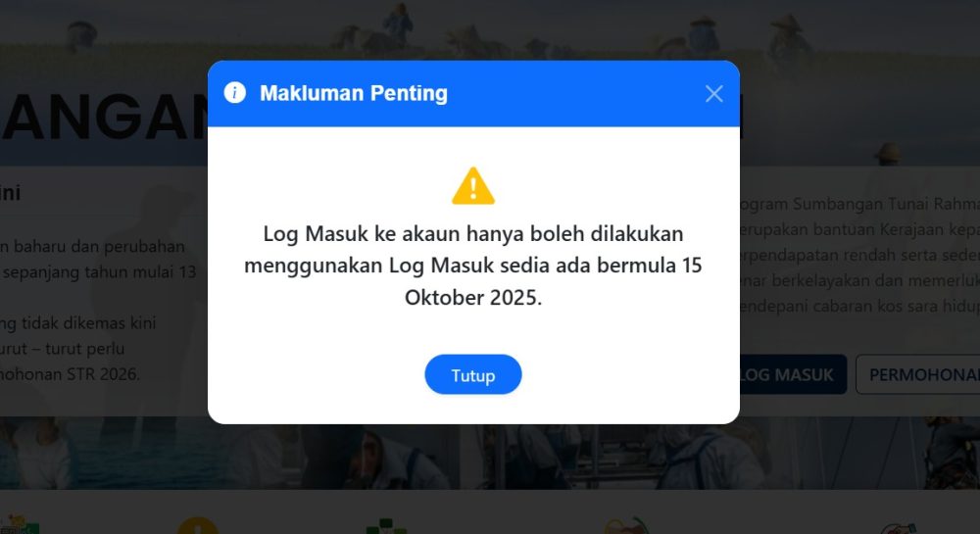Click the yellow warning triangle icon
The height and width of the screenshot is (534, 980).
click(473, 185)
